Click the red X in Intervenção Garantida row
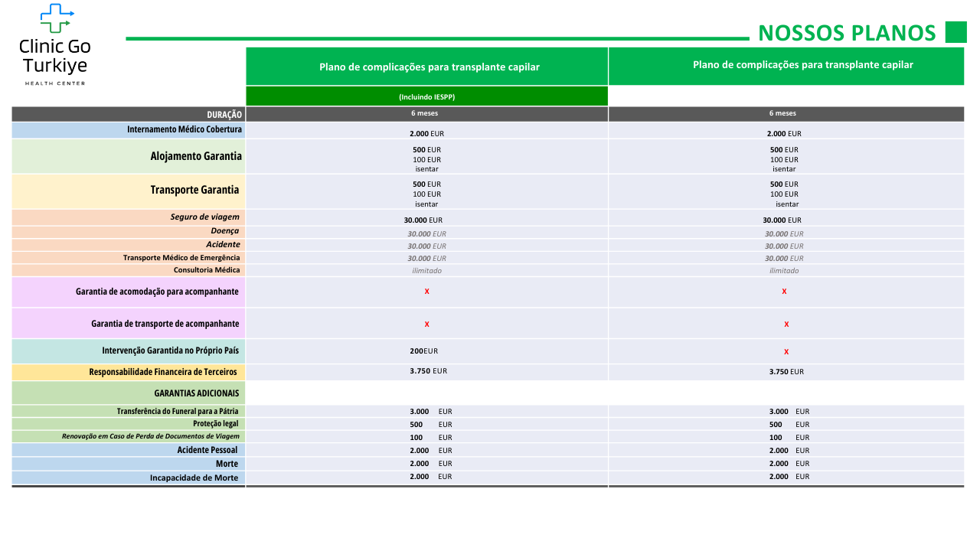This screenshot has width=980, height=551. click(786, 352)
